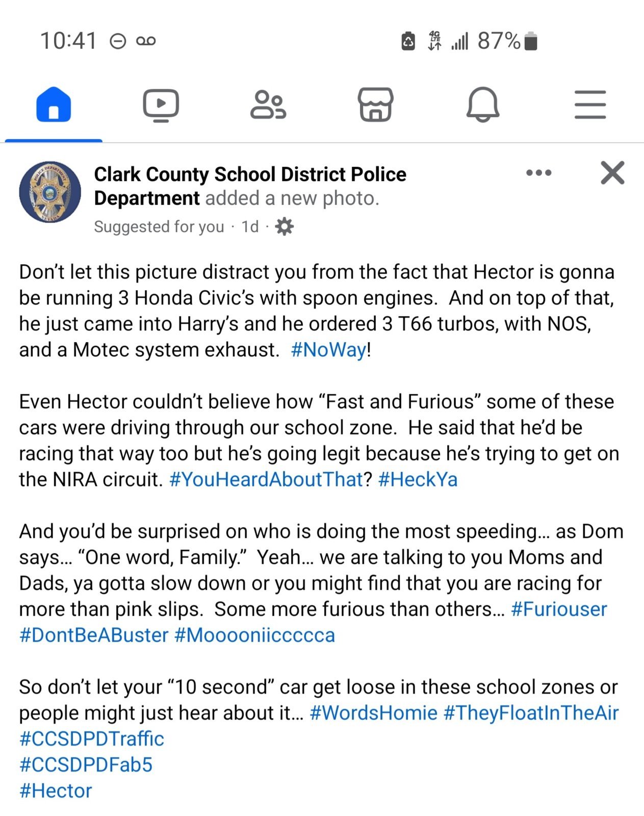Open the Friends tab icon
The height and width of the screenshot is (816, 644).
point(268,105)
